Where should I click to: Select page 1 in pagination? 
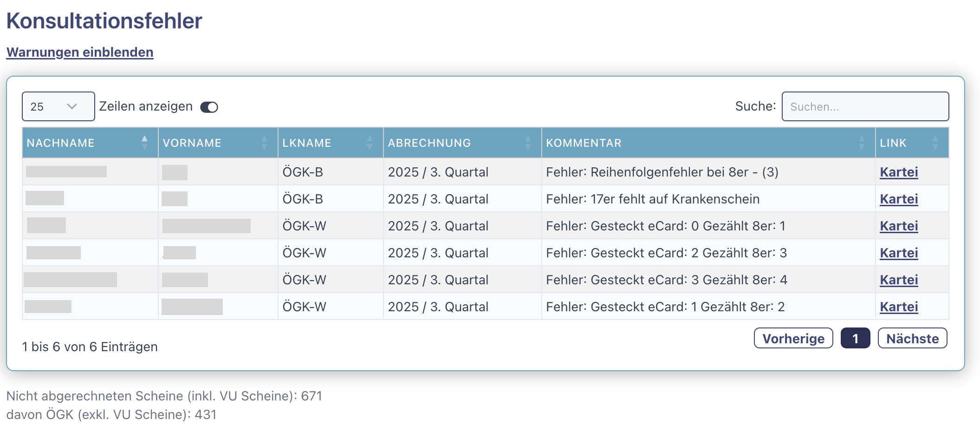pos(855,339)
